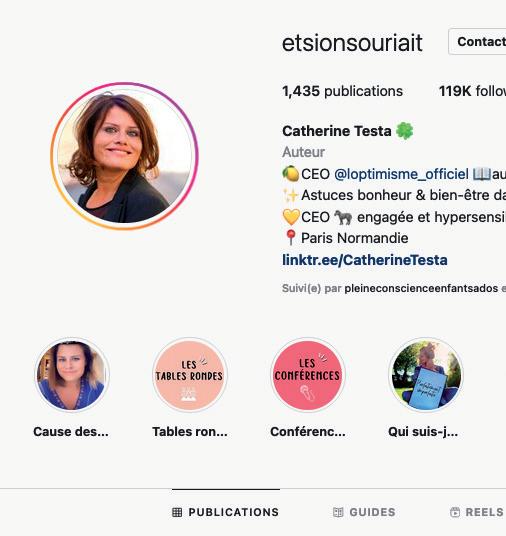
Task: View the 119K followers list
Action: coord(472,91)
